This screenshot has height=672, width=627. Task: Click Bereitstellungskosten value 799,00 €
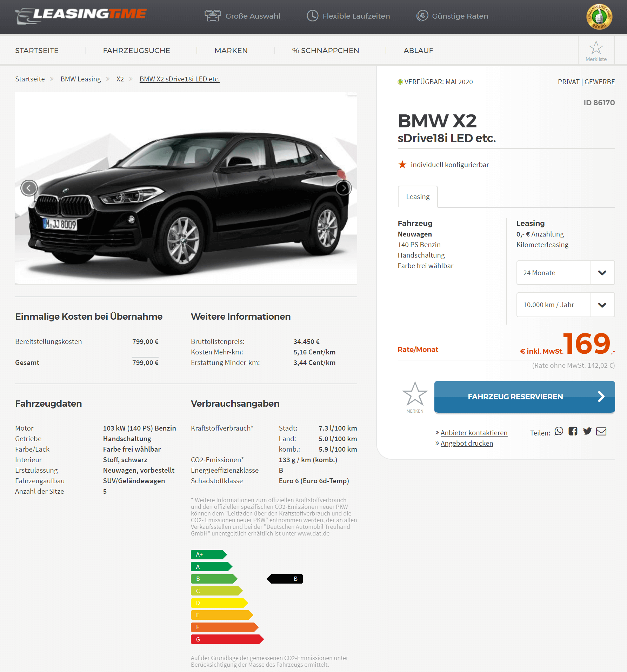[145, 341]
